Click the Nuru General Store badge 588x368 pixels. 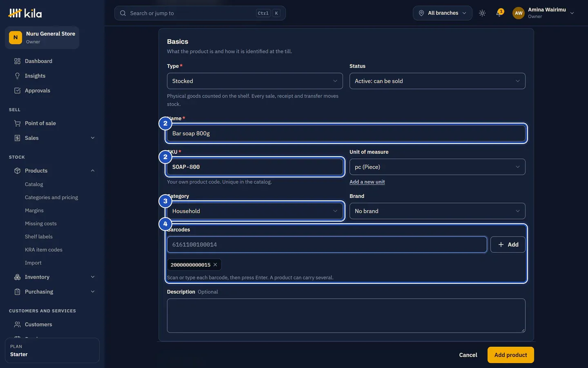tap(42, 38)
